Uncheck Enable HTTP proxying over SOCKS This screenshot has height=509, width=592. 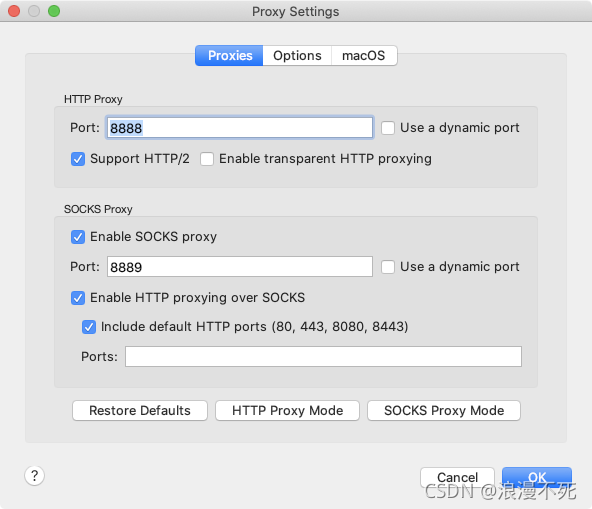[x=78, y=298]
